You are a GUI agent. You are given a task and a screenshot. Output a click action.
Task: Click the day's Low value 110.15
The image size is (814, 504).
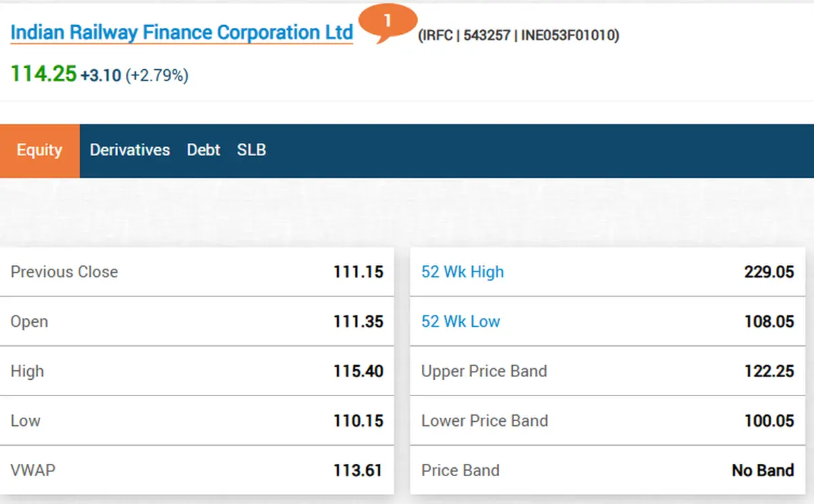(x=358, y=421)
